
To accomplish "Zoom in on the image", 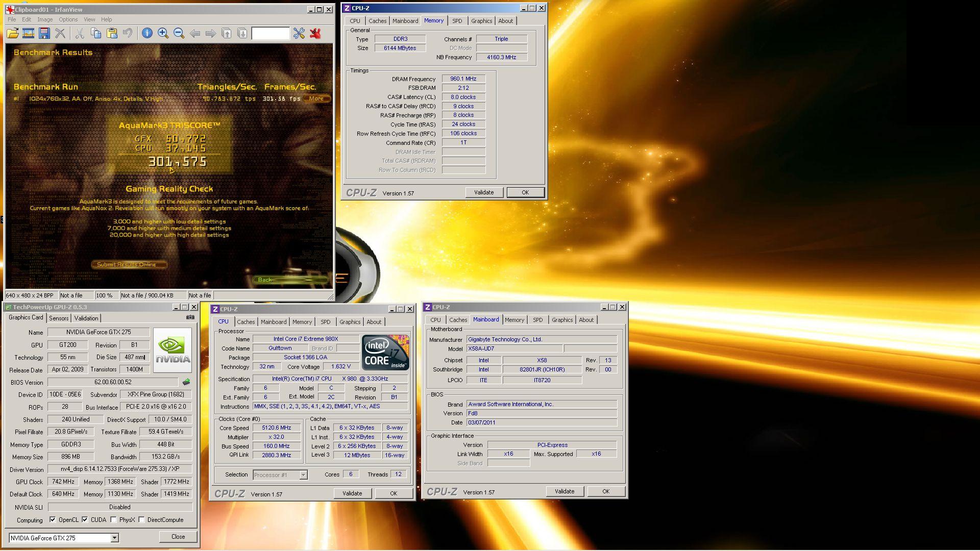I will (x=163, y=33).
